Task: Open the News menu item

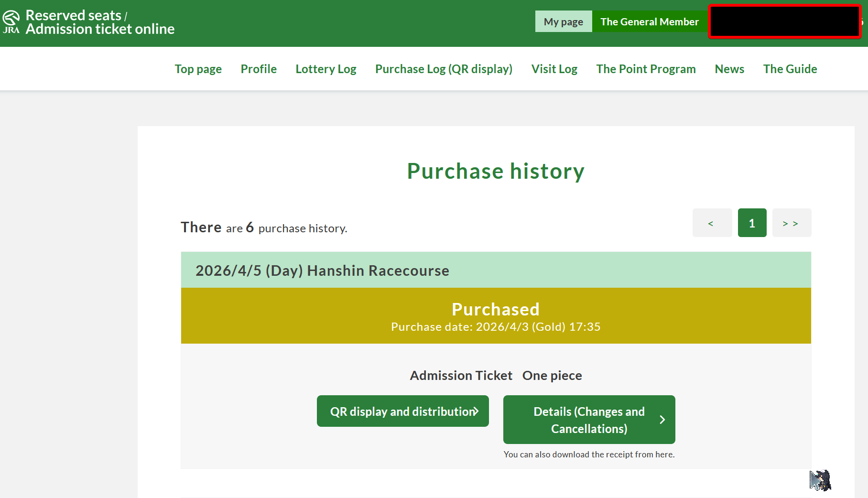Action: 729,69
